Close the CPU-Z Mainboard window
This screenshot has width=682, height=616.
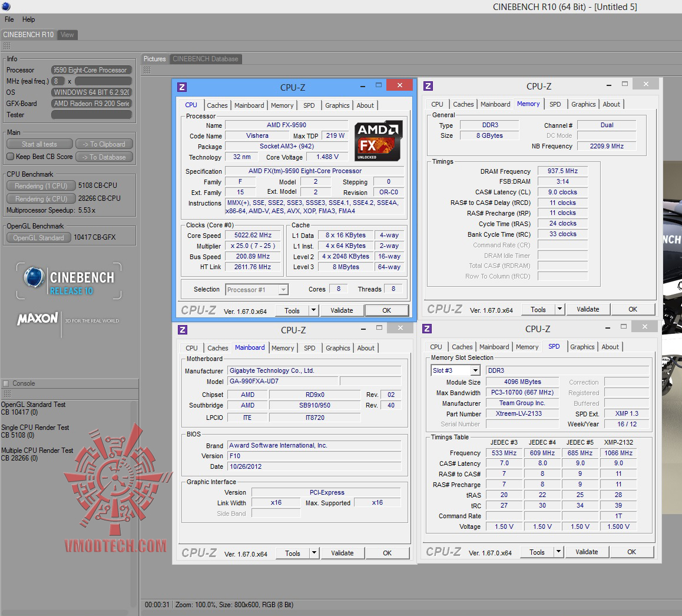(x=400, y=327)
